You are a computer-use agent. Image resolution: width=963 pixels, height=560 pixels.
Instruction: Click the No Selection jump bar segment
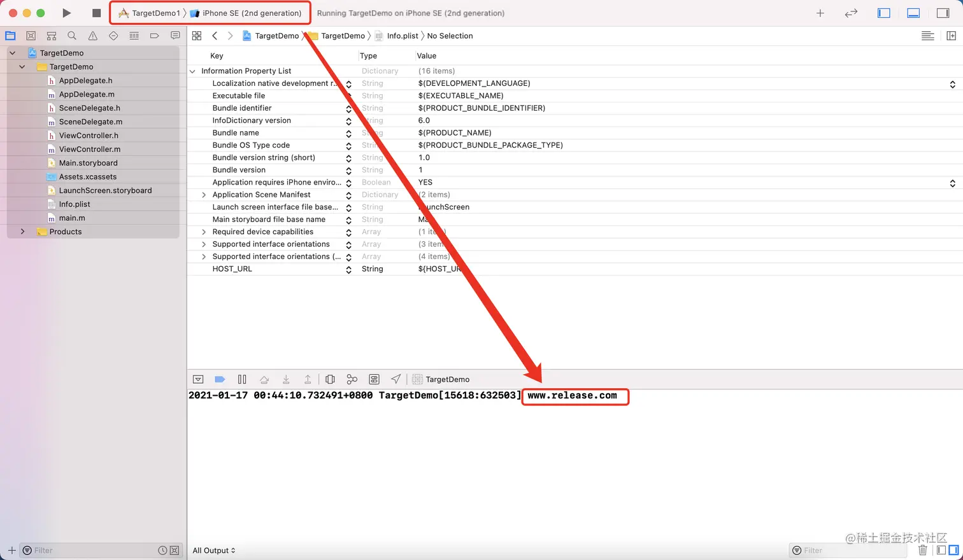pyautogui.click(x=450, y=36)
